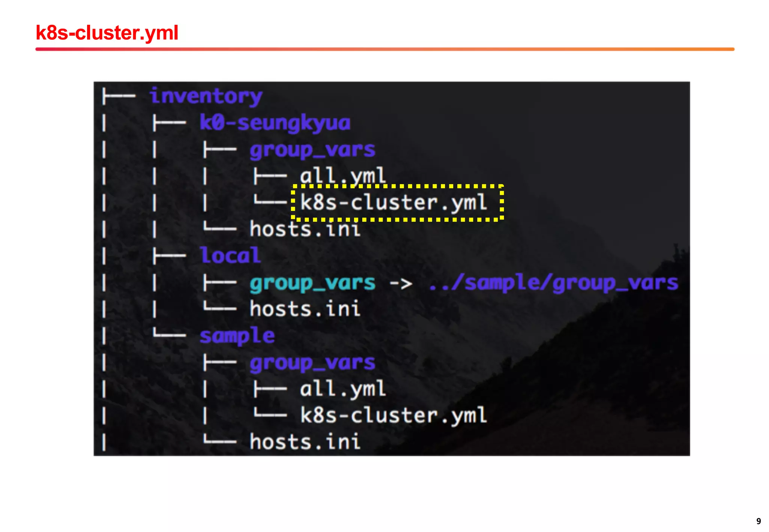
Task: Select the inventory root folder
Action: [206, 96]
